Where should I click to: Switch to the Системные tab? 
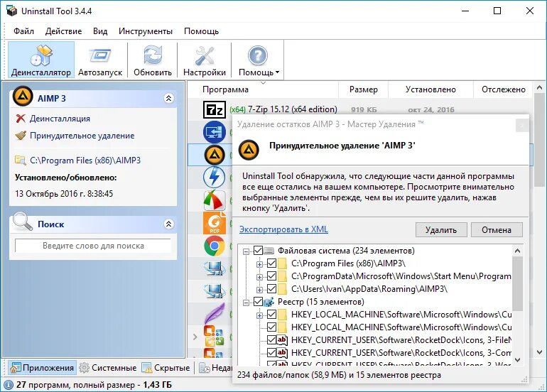point(108,368)
